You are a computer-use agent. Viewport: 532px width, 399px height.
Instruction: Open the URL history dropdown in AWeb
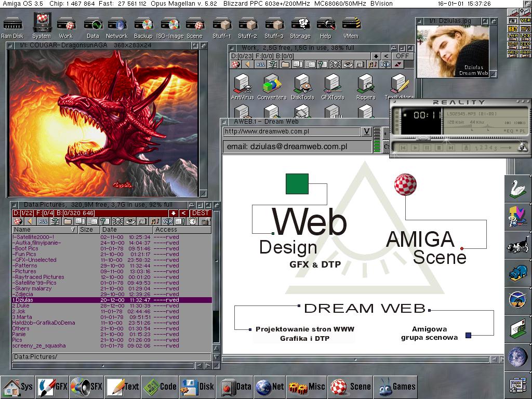coord(366,131)
